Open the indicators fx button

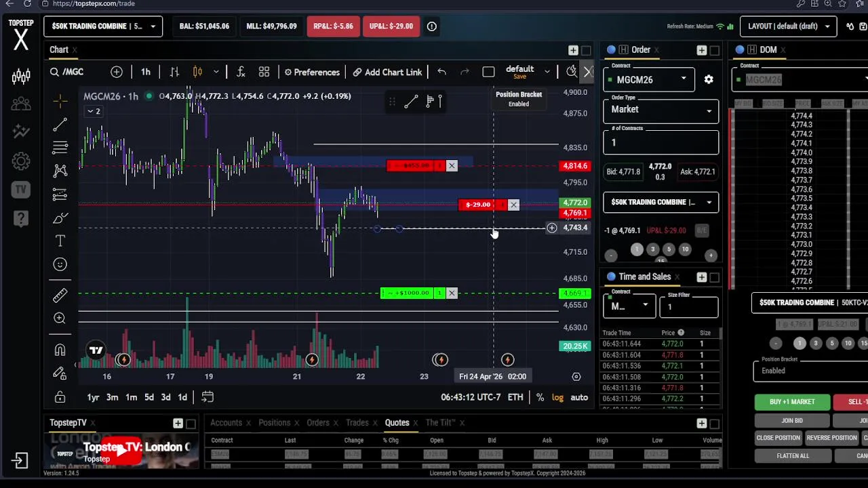(241, 72)
